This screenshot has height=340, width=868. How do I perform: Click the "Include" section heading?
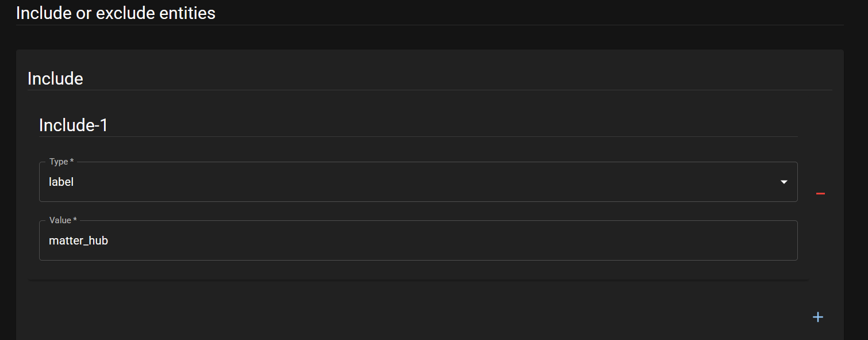pos(55,79)
